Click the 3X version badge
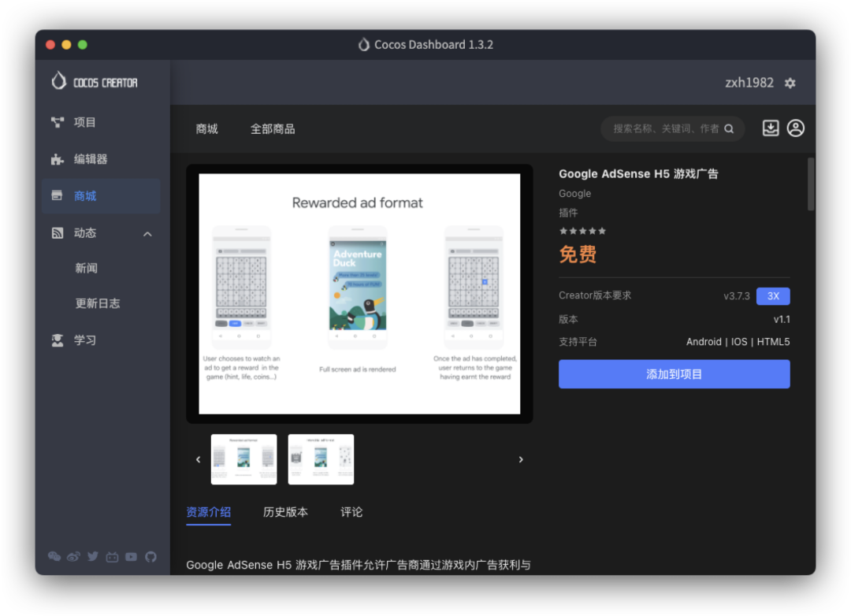Viewport: 851px width, 616px height. [x=773, y=295]
